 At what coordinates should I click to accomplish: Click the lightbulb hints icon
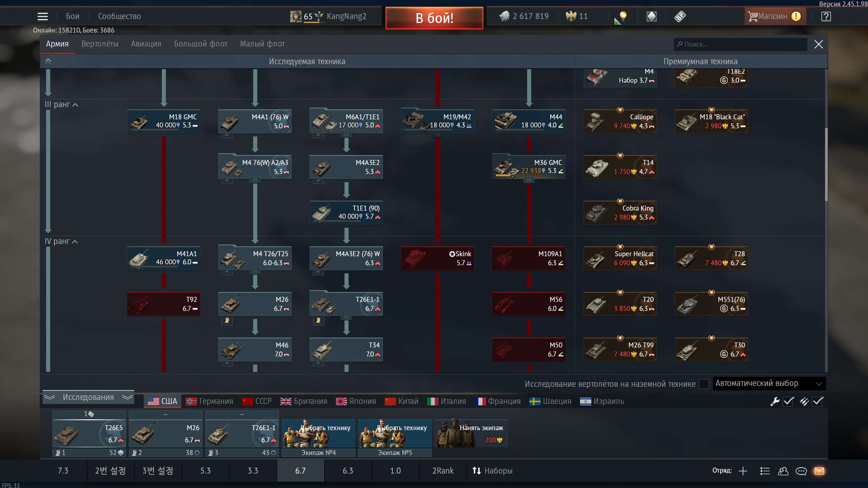coord(623,17)
